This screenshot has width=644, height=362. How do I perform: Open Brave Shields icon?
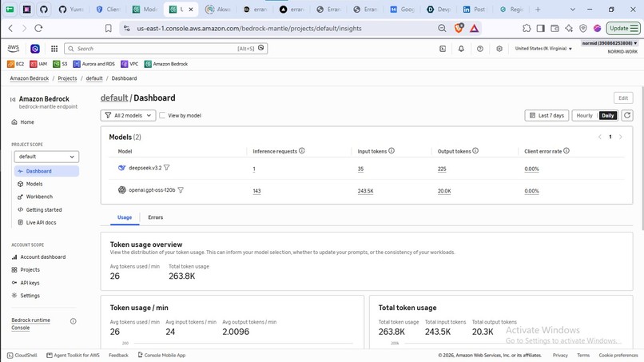pyautogui.click(x=459, y=28)
